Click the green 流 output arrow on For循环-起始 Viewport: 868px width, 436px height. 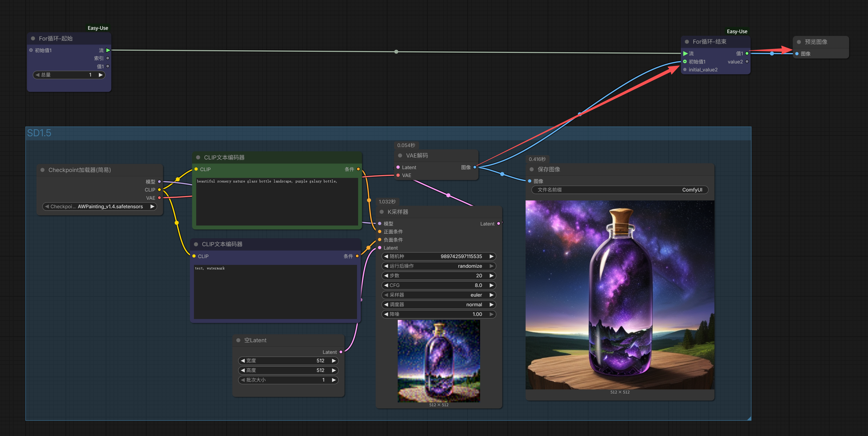tap(108, 50)
